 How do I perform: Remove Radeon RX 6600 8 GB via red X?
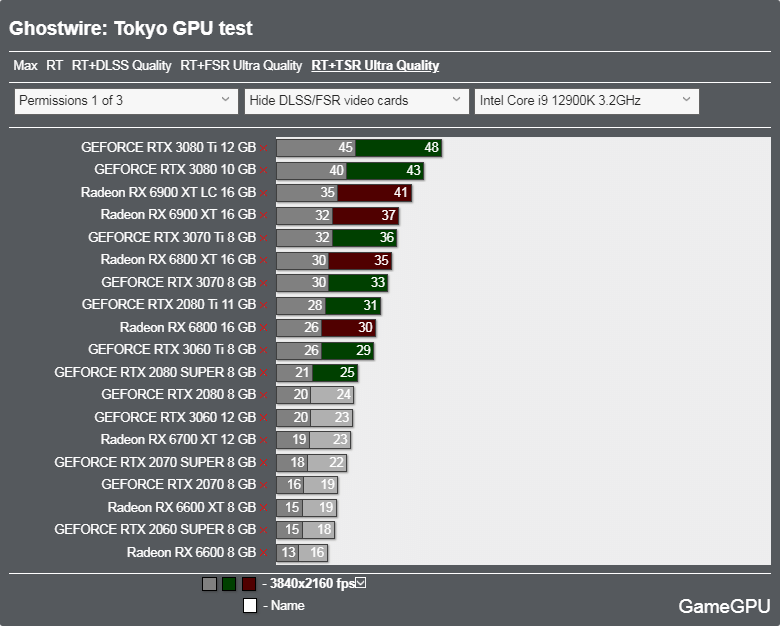[x=264, y=553]
